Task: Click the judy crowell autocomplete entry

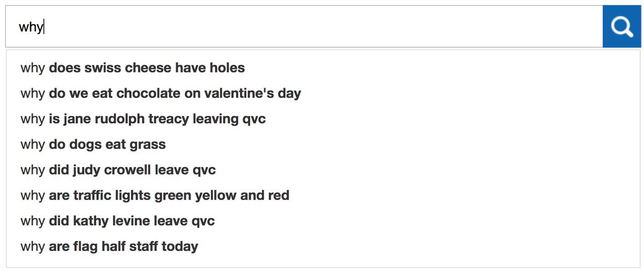Action: coord(118,170)
